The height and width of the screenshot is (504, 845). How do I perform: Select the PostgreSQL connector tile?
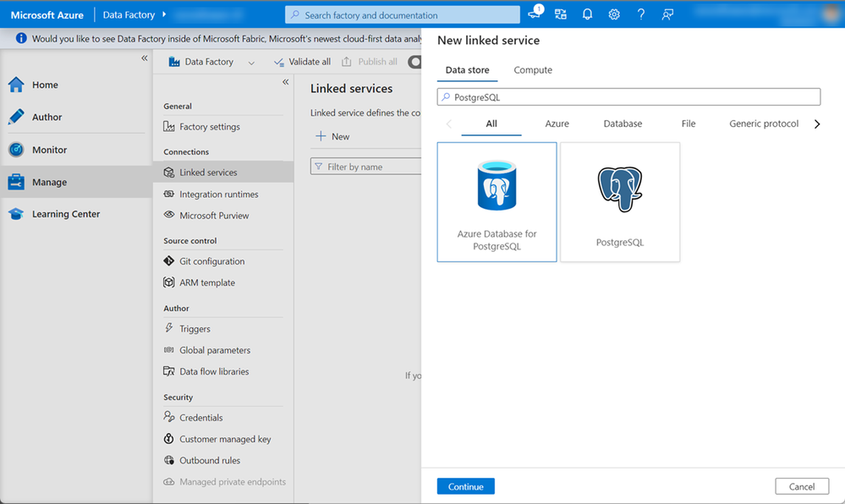click(620, 202)
